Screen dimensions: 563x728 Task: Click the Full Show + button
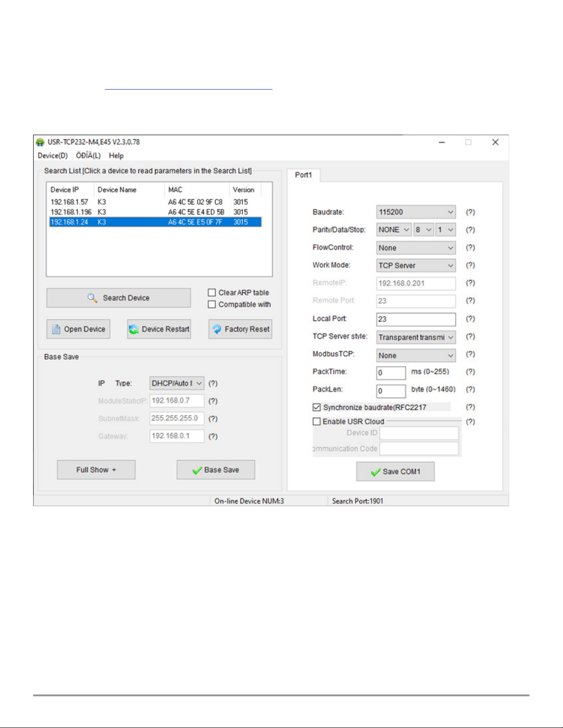pos(96,470)
